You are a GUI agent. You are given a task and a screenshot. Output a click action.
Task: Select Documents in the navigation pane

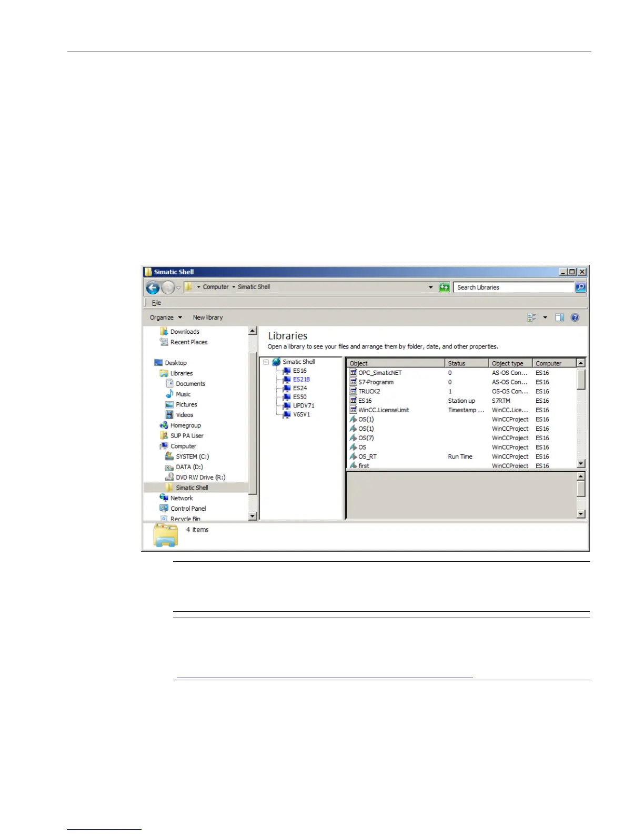pyautogui.click(x=185, y=384)
